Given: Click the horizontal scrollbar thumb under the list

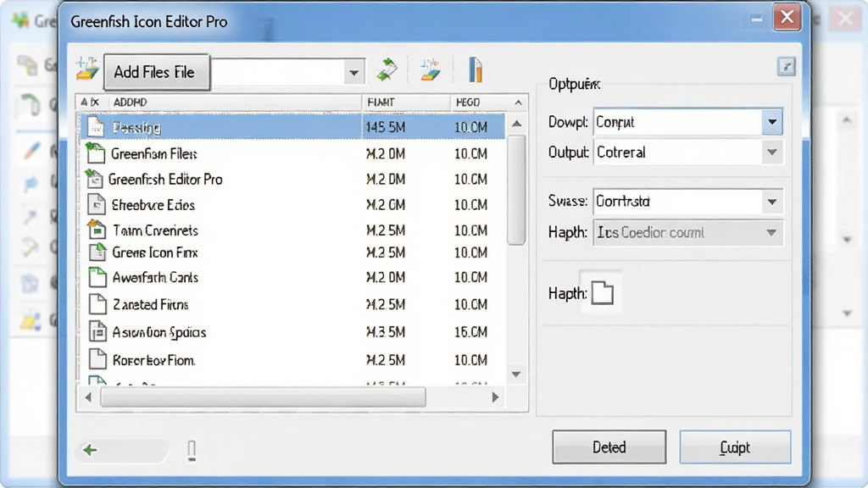Looking at the screenshot, I should pos(263,397).
